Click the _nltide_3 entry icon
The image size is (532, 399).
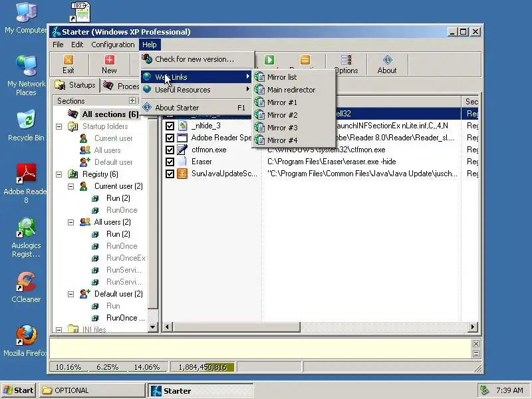pyautogui.click(x=182, y=126)
